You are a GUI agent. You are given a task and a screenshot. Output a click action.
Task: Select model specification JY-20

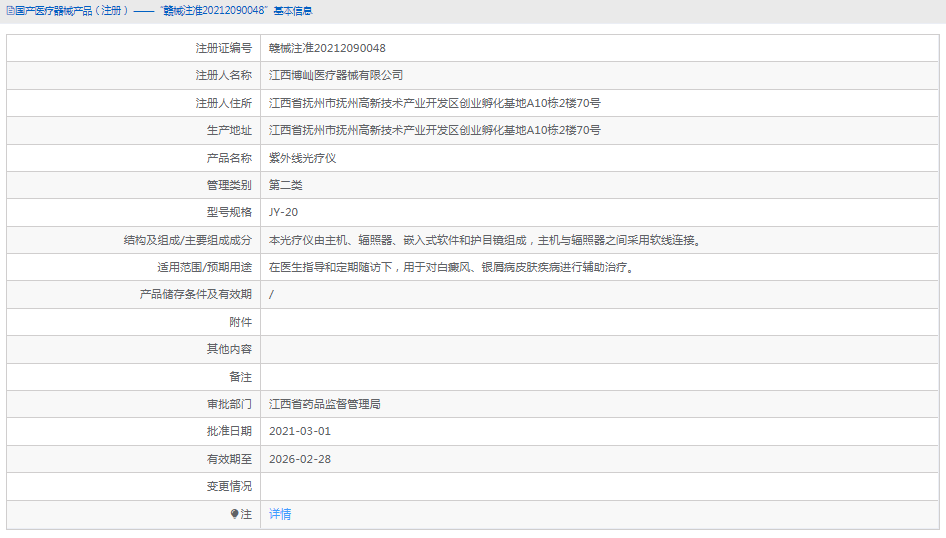coord(283,212)
